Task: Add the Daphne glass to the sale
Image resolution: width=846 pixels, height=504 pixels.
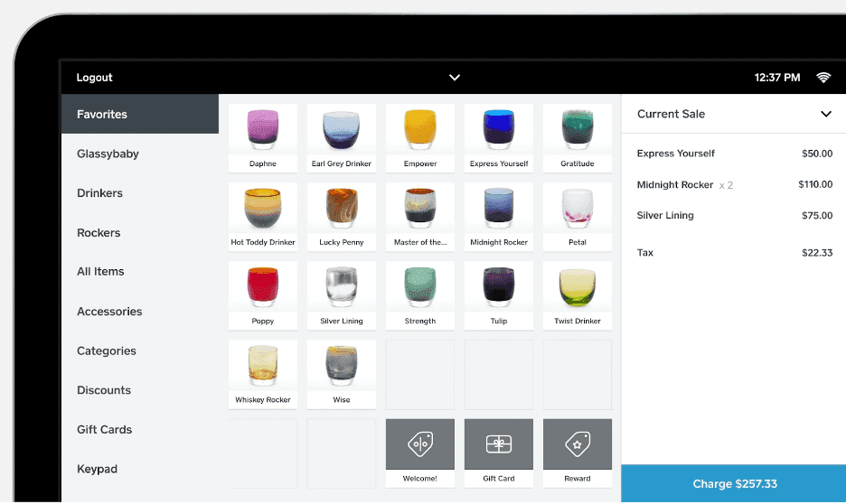Action: coord(263,138)
